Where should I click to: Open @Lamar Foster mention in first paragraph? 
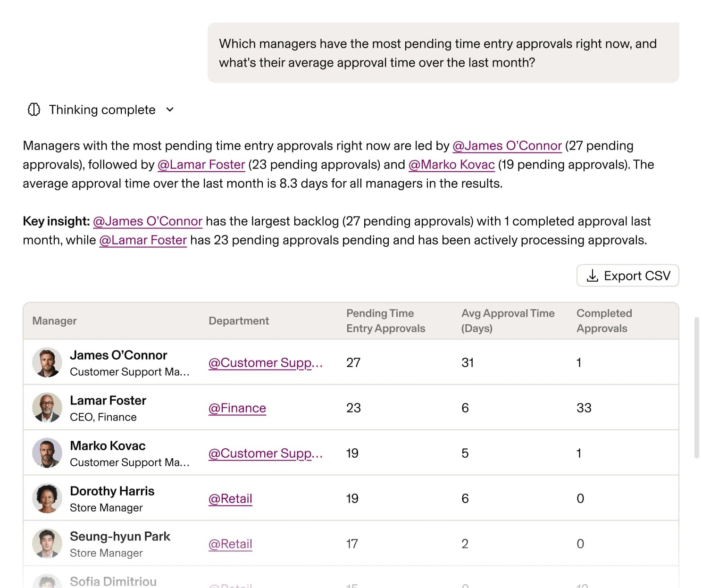pyautogui.click(x=201, y=164)
